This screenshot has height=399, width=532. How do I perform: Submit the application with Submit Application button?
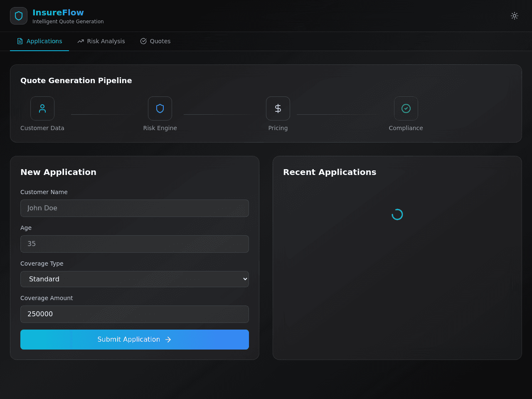coord(135,340)
